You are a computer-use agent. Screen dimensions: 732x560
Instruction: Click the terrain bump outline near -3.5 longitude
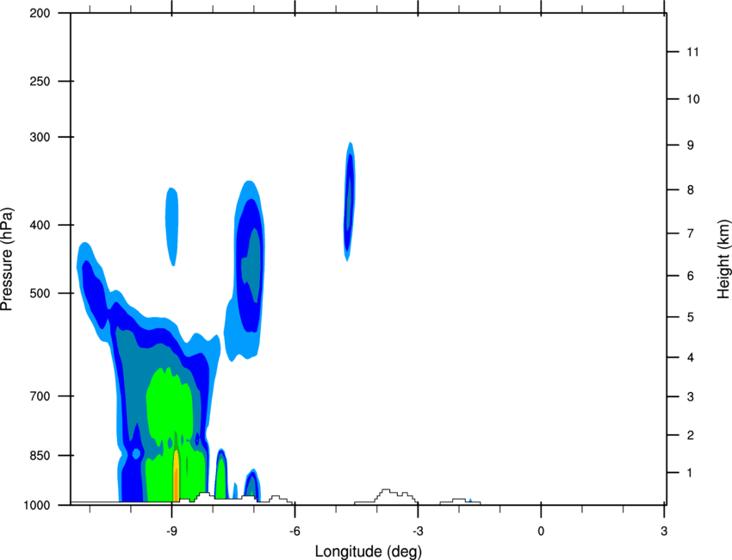[x=386, y=496]
